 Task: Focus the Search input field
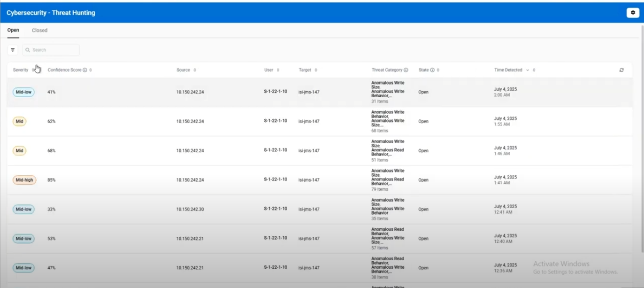click(x=51, y=50)
